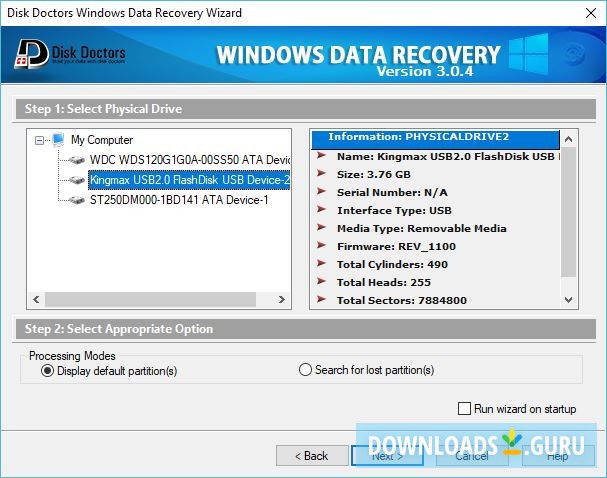The image size is (607, 478).
Task: Open Help from the wizard
Action: pyautogui.click(x=558, y=456)
